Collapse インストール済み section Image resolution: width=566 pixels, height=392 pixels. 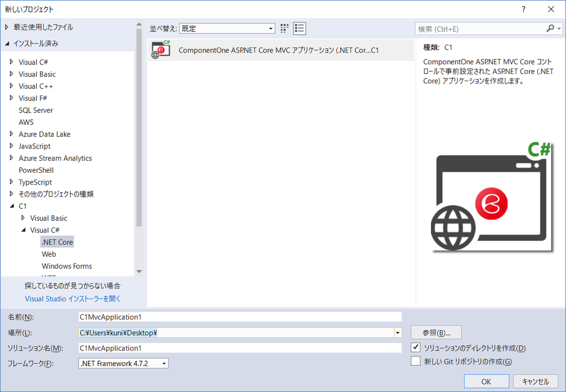(7, 44)
